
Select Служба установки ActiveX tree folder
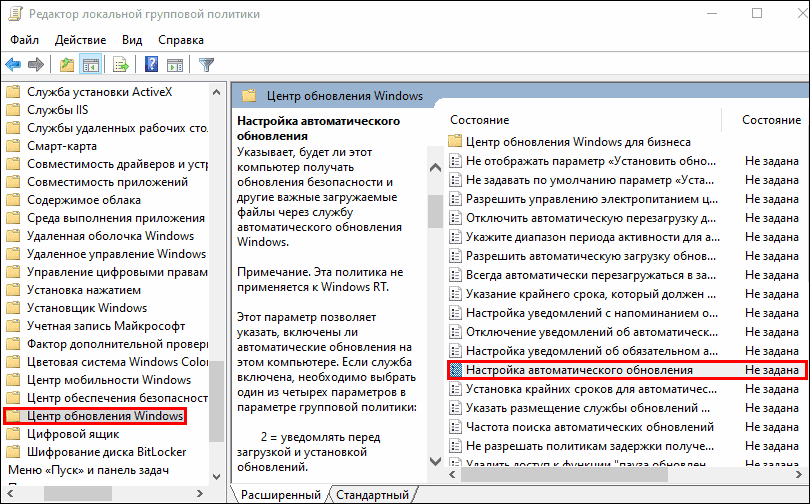pyautogui.click(x=100, y=92)
